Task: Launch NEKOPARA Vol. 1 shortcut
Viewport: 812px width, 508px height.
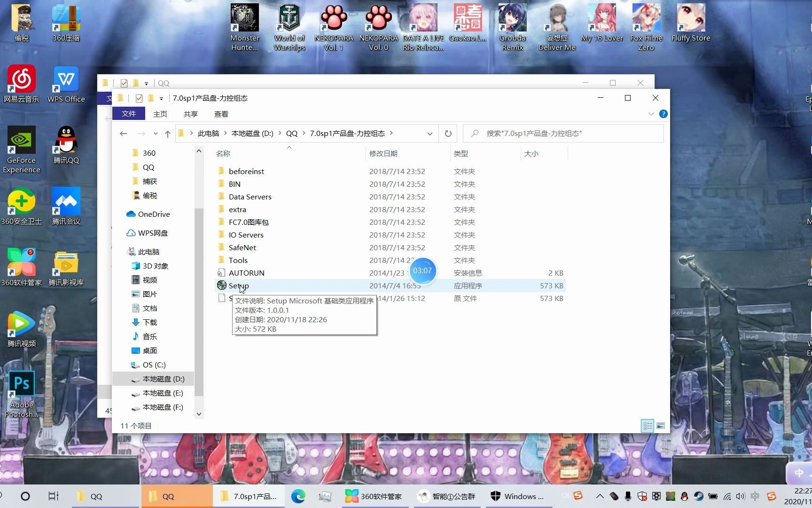Action: [x=334, y=27]
